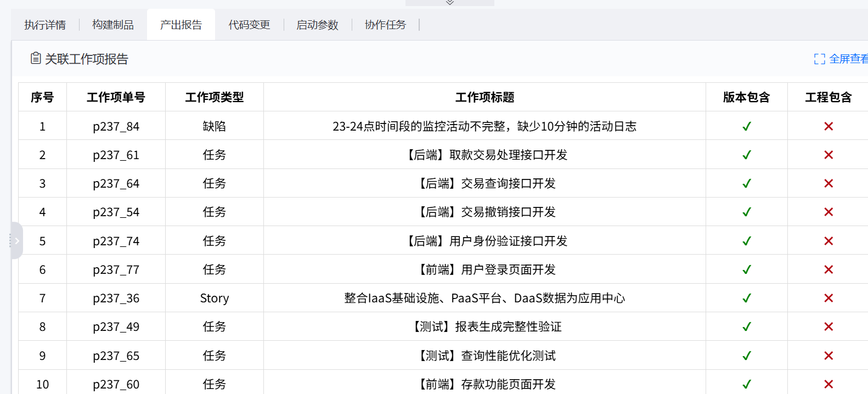Open the 构建制品 tab
This screenshot has height=394, width=868.
pos(113,25)
